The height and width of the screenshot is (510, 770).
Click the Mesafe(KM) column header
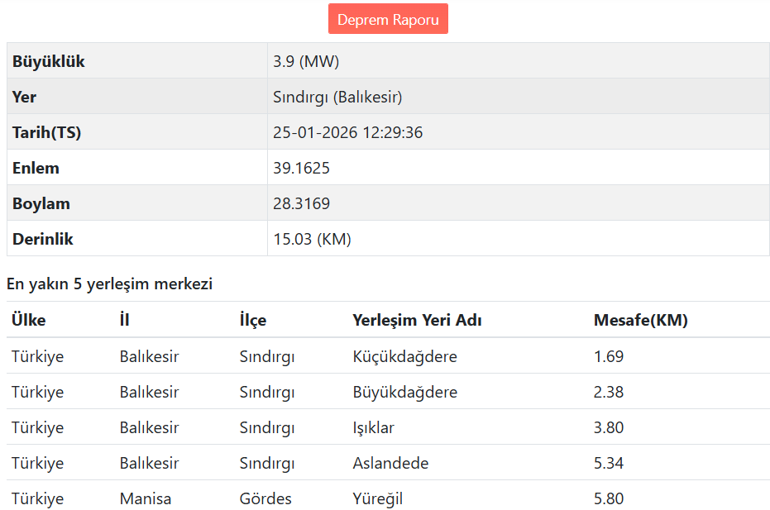point(640,320)
